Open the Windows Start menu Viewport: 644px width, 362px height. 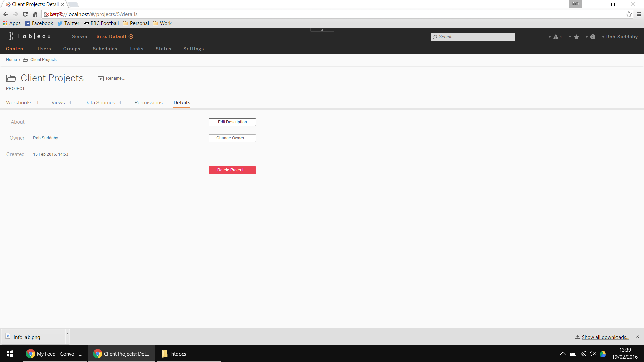tap(10, 354)
